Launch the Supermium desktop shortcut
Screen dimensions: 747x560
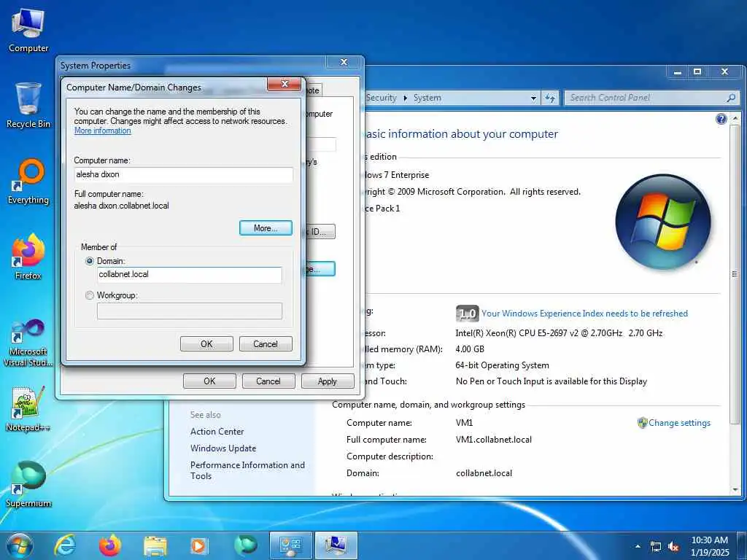coord(28,484)
